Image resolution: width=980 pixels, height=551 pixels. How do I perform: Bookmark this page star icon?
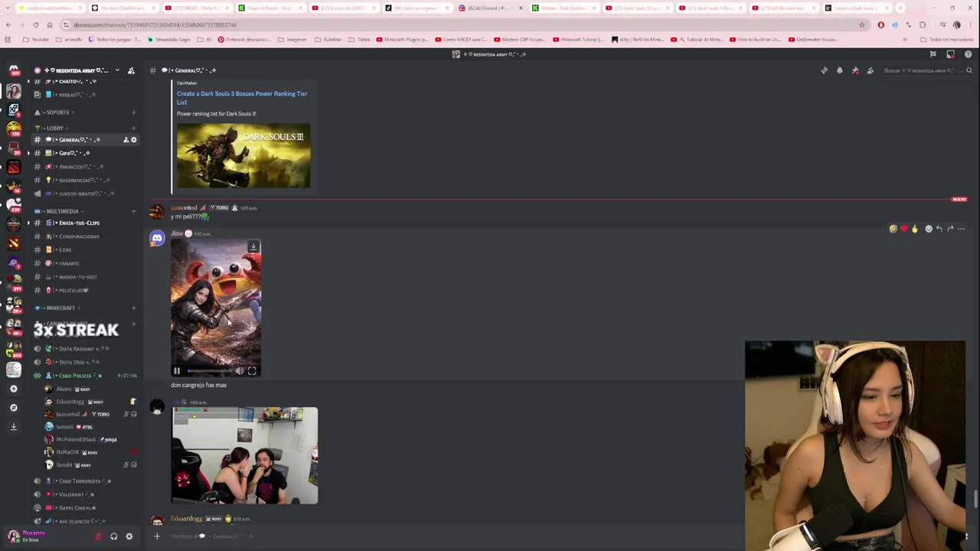(x=861, y=24)
